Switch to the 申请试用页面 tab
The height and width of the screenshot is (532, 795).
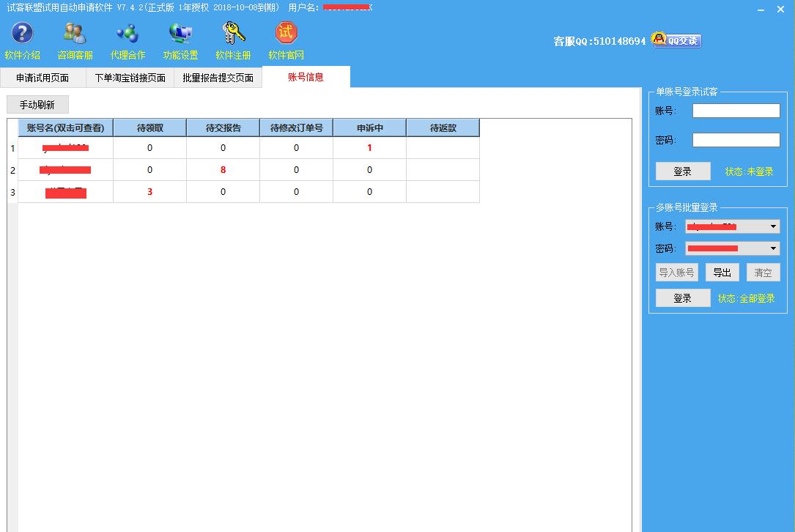42,78
